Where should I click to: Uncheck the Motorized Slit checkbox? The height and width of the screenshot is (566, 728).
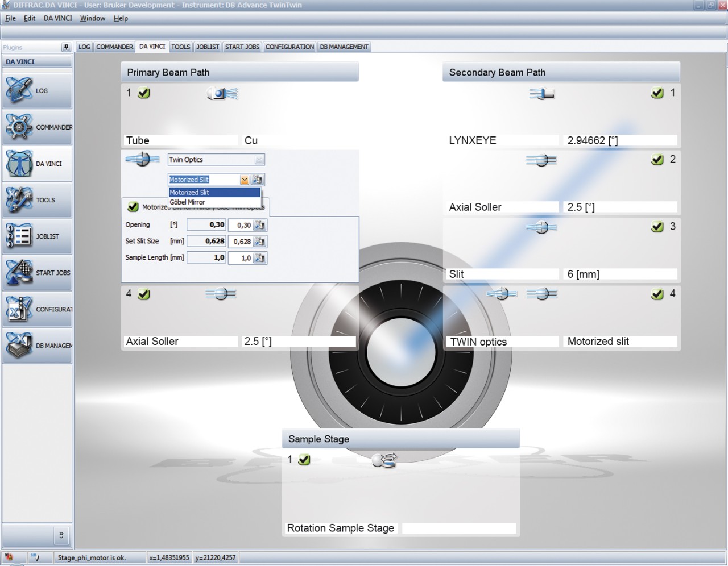[133, 207]
